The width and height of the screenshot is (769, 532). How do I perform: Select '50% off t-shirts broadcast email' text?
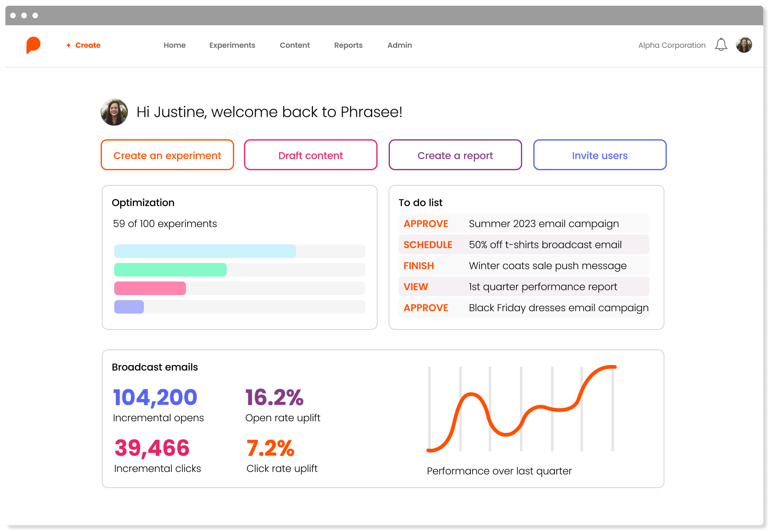[545, 245]
